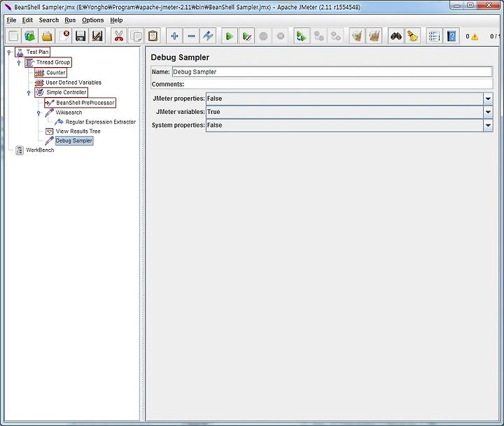
Task: Open the File menu
Action: pyautogui.click(x=11, y=20)
